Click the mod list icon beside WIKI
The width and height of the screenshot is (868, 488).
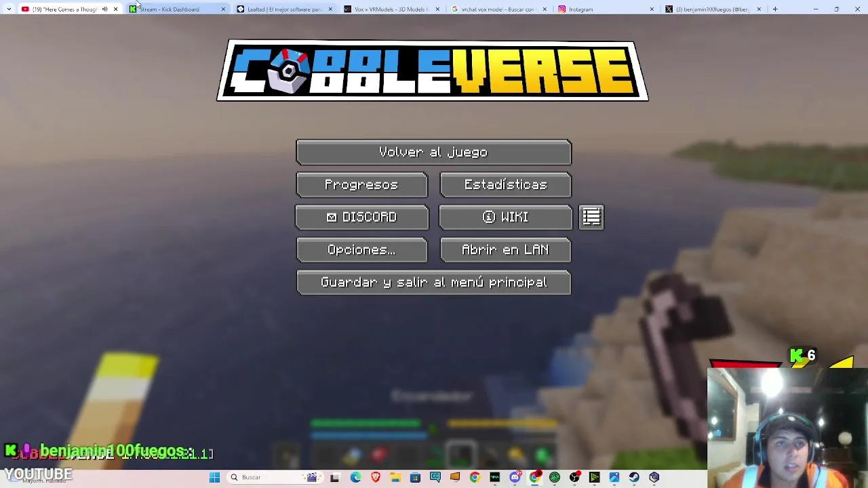click(591, 217)
